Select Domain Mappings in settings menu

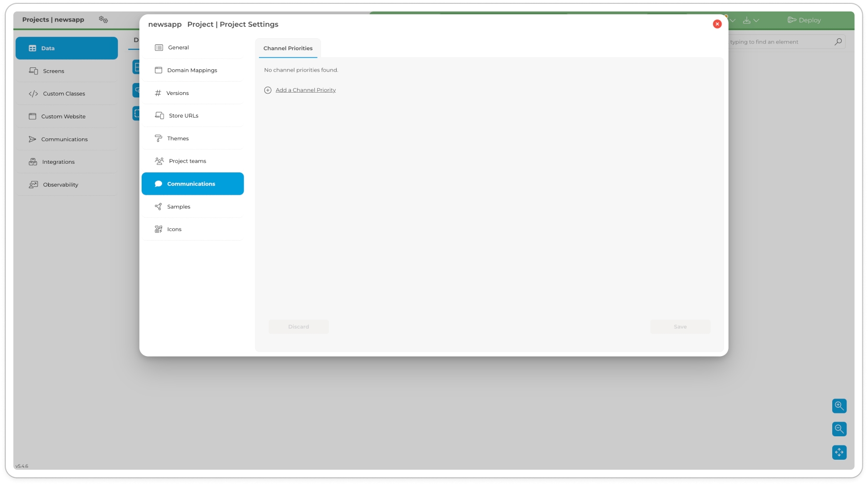(193, 70)
